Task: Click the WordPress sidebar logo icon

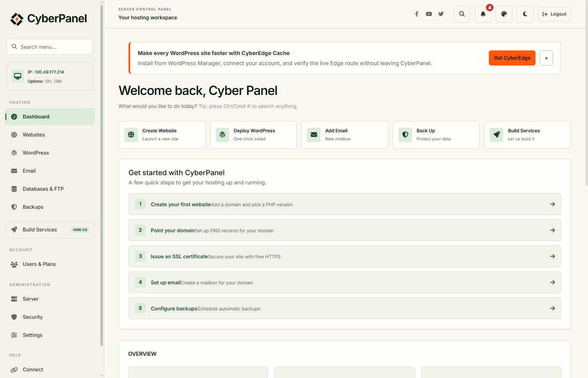Action: [14, 153]
